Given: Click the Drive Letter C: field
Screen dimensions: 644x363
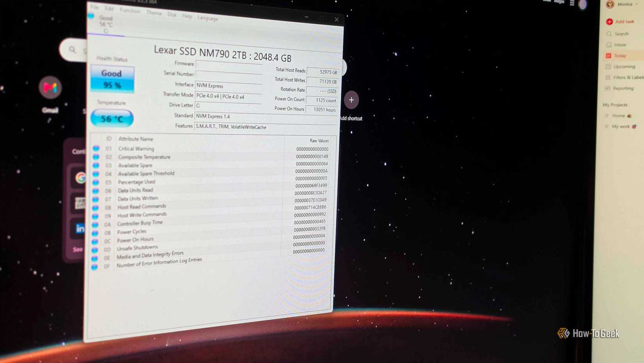Looking at the screenshot, I should click(228, 106).
